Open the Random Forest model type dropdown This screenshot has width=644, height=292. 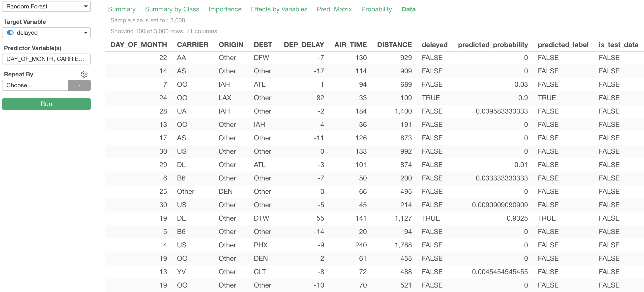46,6
